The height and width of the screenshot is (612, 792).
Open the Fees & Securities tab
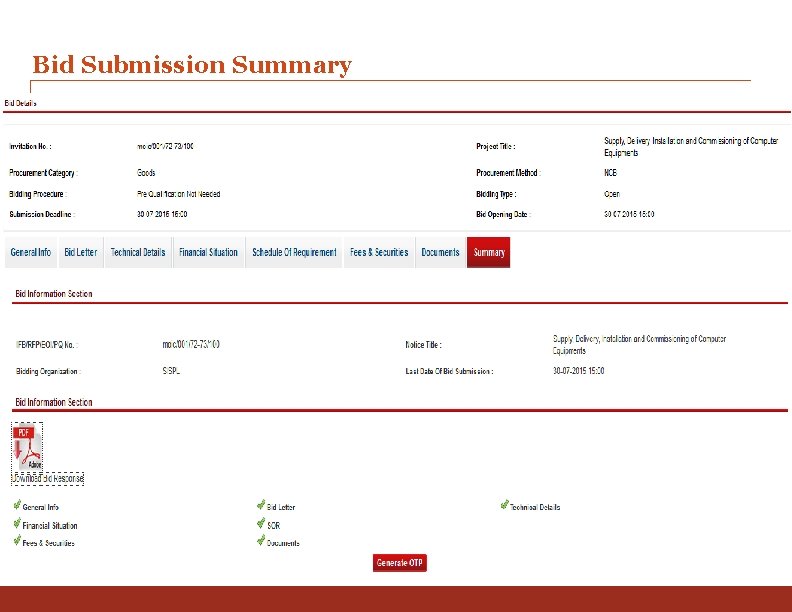tap(379, 252)
